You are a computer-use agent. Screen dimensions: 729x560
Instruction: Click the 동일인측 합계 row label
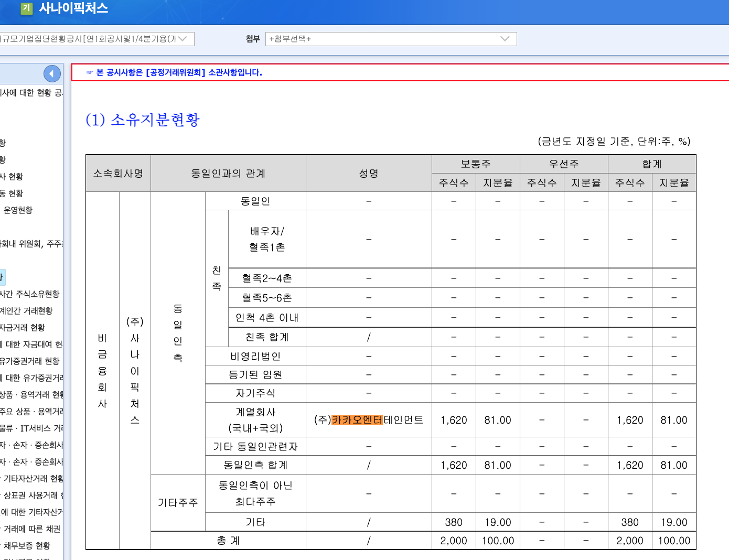pyautogui.click(x=255, y=465)
